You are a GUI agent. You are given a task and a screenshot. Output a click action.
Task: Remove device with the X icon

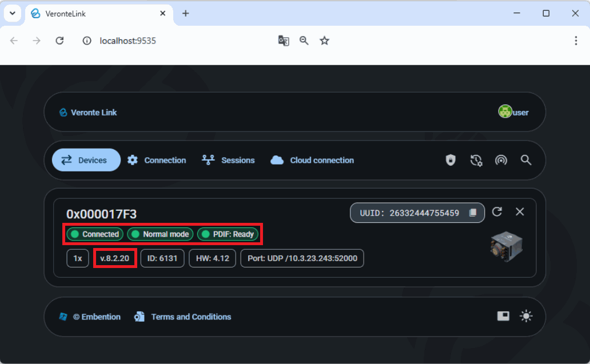pos(520,212)
